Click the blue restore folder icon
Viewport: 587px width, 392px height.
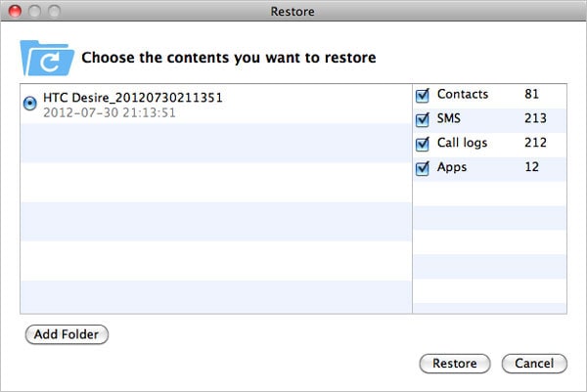point(45,57)
